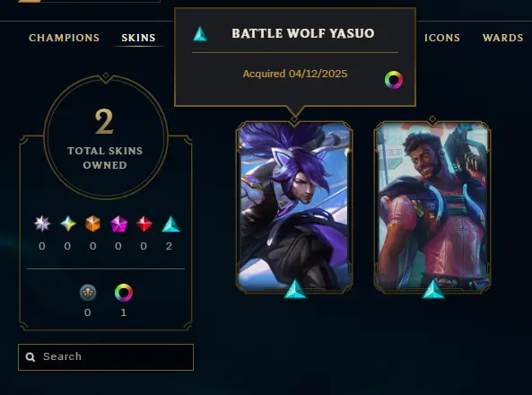Click the magnifying glass search icon
This screenshot has width=532, height=395.
pos(31,357)
